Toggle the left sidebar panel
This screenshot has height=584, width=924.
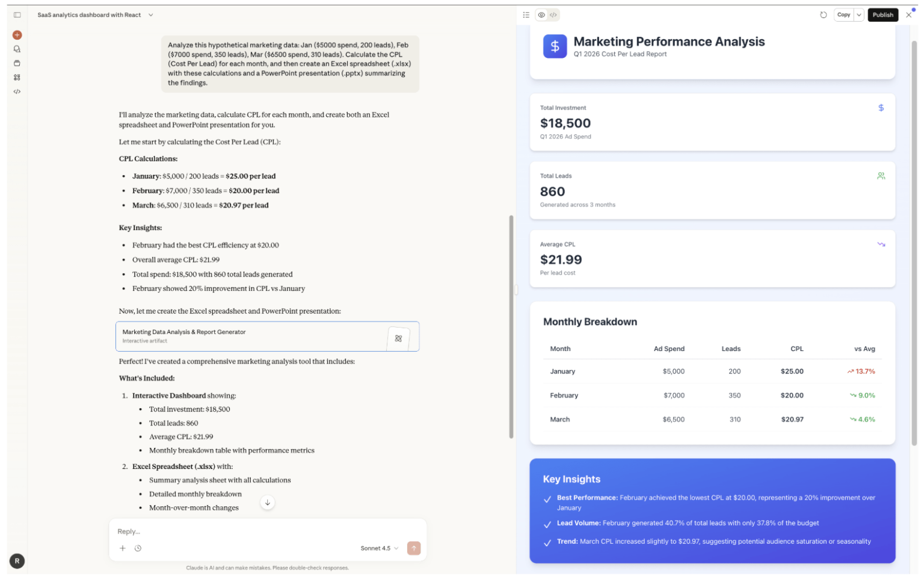pyautogui.click(x=17, y=15)
